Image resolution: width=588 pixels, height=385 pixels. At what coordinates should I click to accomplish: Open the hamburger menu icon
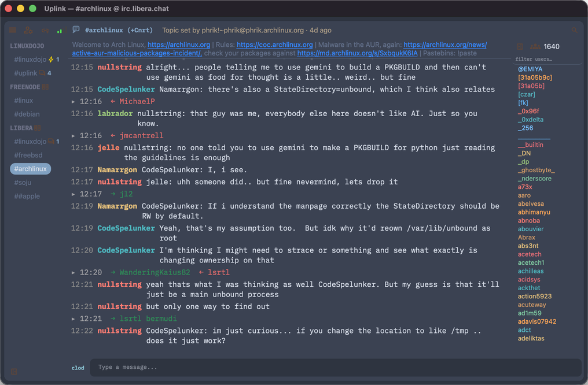[13, 30]
